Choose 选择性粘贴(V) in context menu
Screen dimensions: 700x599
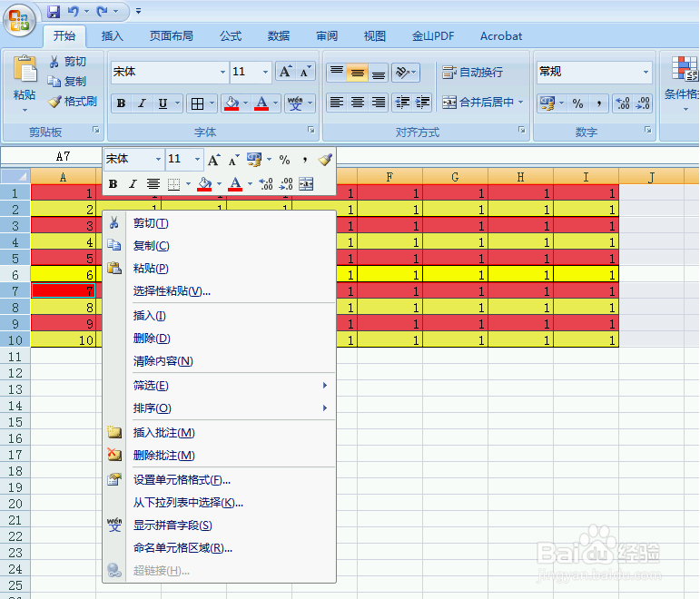pos(219,291)
